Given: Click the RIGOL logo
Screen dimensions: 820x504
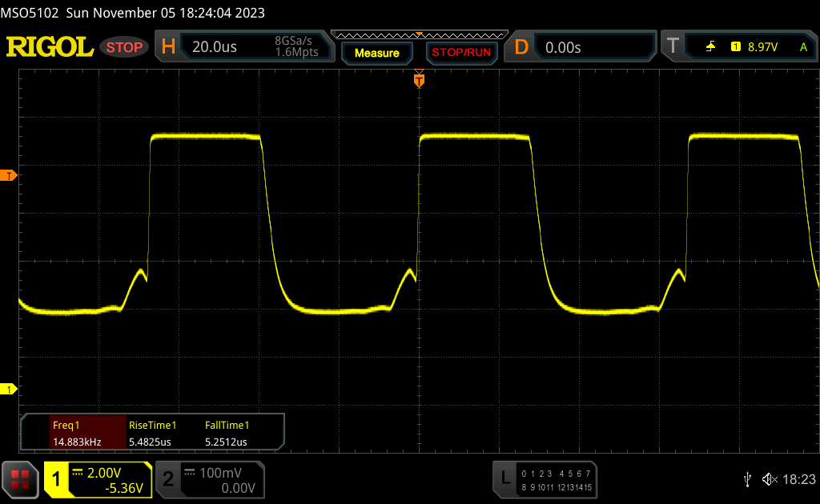Looking at the screenshot, I should (50, 47).
